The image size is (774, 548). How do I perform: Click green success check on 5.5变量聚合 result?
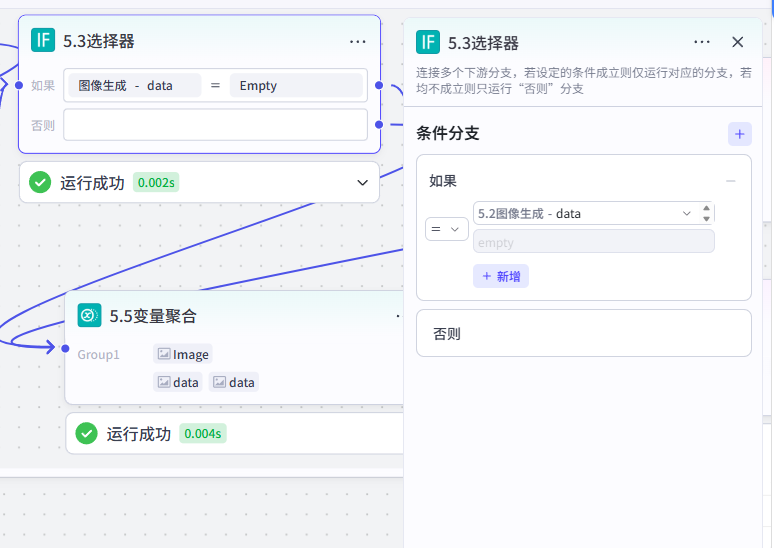[x=86, y=433]
